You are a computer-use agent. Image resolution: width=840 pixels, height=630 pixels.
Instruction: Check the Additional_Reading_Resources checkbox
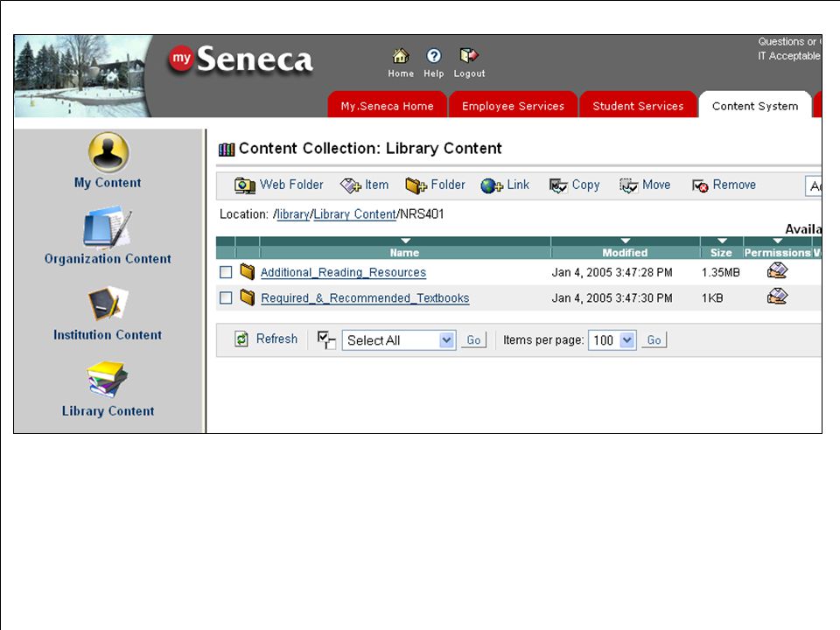click(226, 272)
